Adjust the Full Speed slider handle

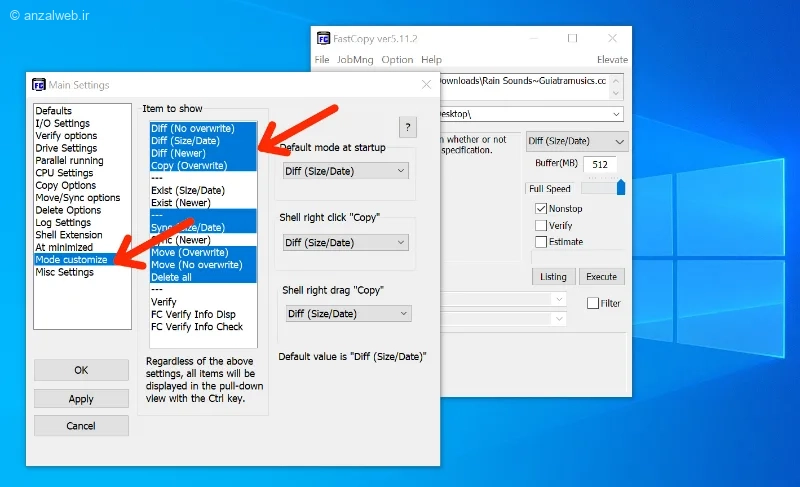click(620, 187)
